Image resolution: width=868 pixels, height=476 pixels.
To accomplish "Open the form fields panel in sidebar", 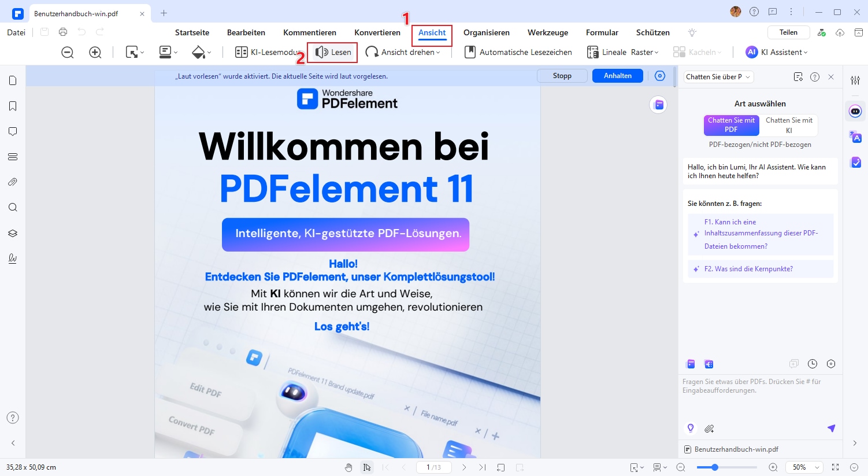I will (x=13, y=157).
